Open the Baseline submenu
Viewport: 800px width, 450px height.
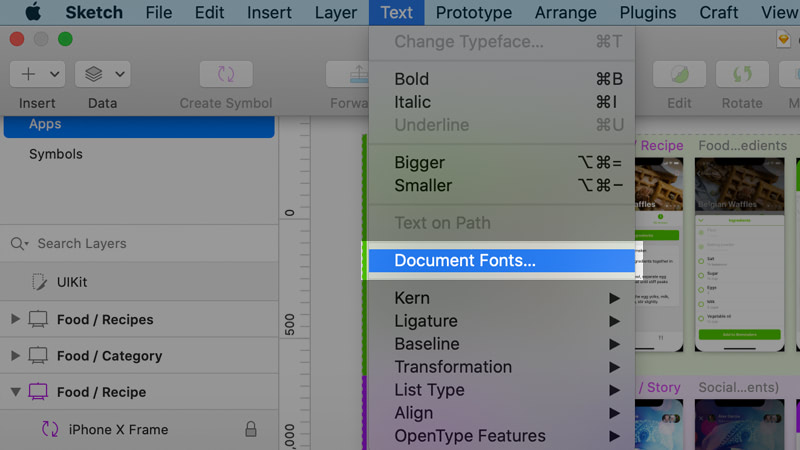point(502,344)
